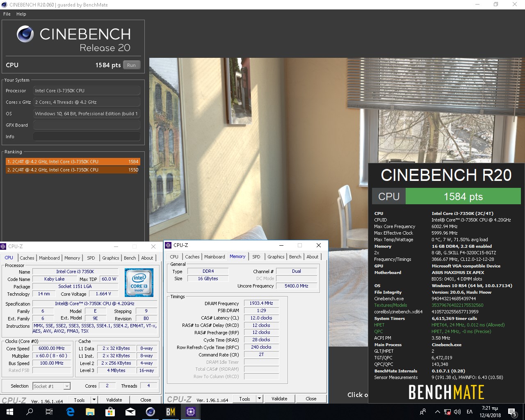Screen dimensions: 525x420
Task: Click the taskbar clock and date
Action: pyautogui.click(x=490, y=412)
